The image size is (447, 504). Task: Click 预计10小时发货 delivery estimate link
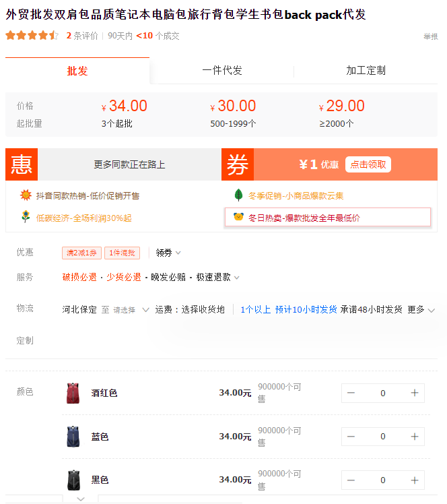point(306,309)
